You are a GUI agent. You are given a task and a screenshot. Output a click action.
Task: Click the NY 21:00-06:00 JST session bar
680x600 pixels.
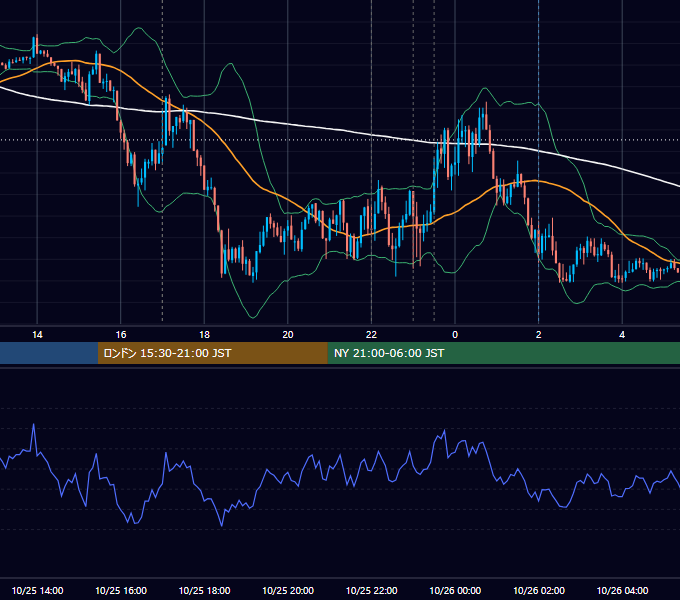click(503, 353)
